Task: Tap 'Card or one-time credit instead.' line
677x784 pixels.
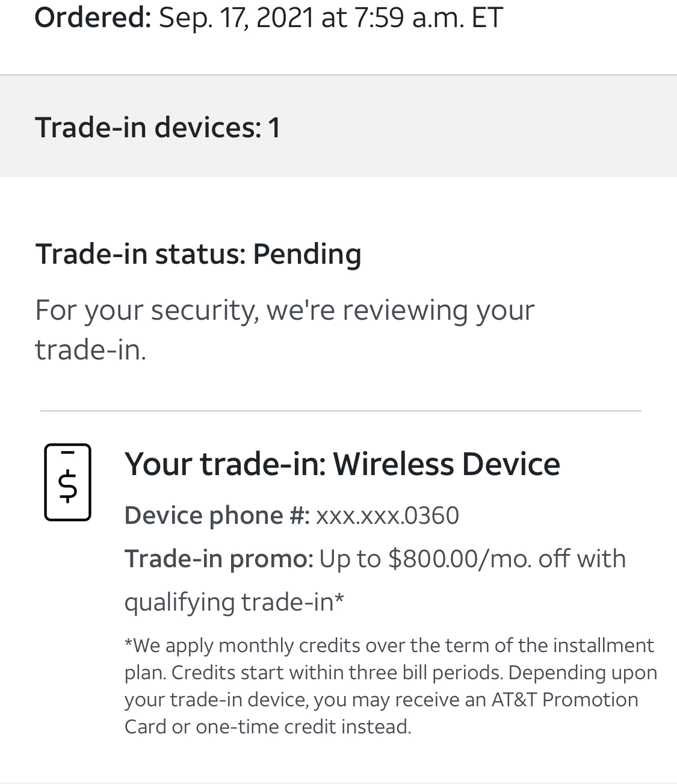Action: 268,727
